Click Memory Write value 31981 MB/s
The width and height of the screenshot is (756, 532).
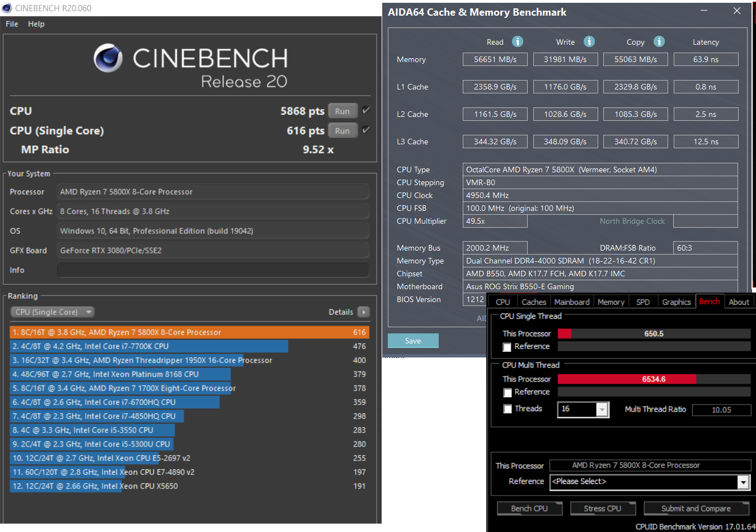[x=565, y=59]
